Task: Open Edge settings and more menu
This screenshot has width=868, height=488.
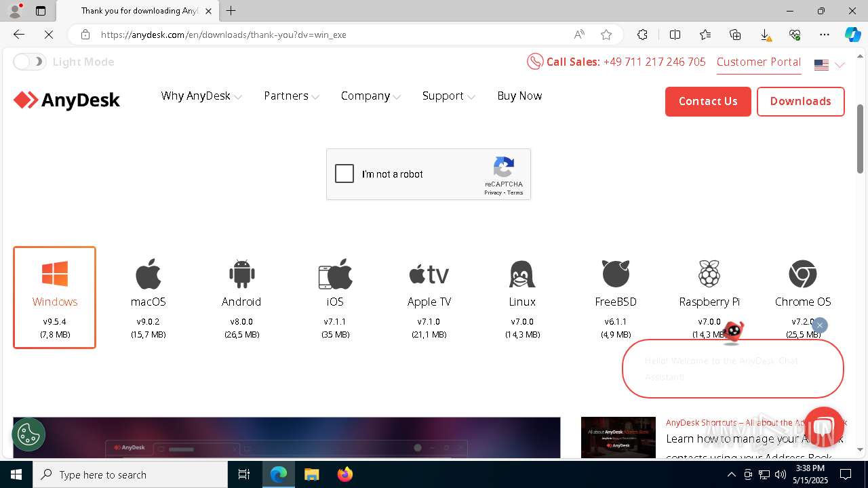Action: (x=825, y=35)
